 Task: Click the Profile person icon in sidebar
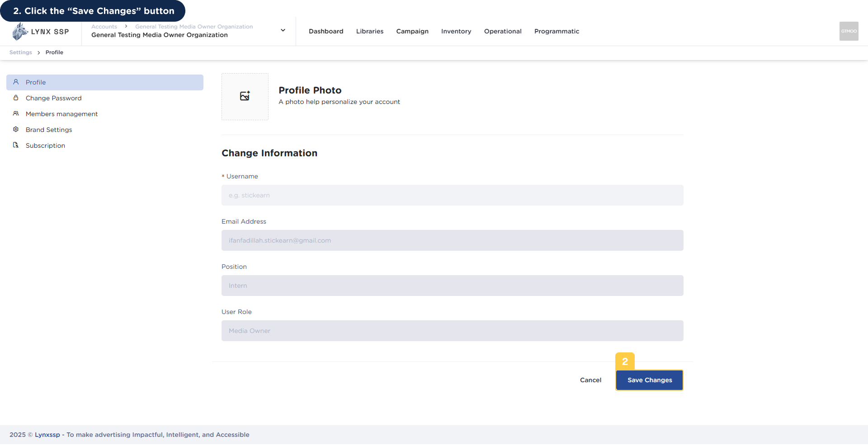(16, 82)
